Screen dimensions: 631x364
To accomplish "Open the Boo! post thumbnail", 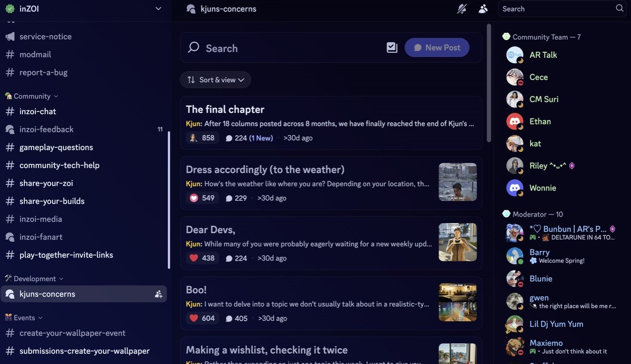I will click(458, 302).
